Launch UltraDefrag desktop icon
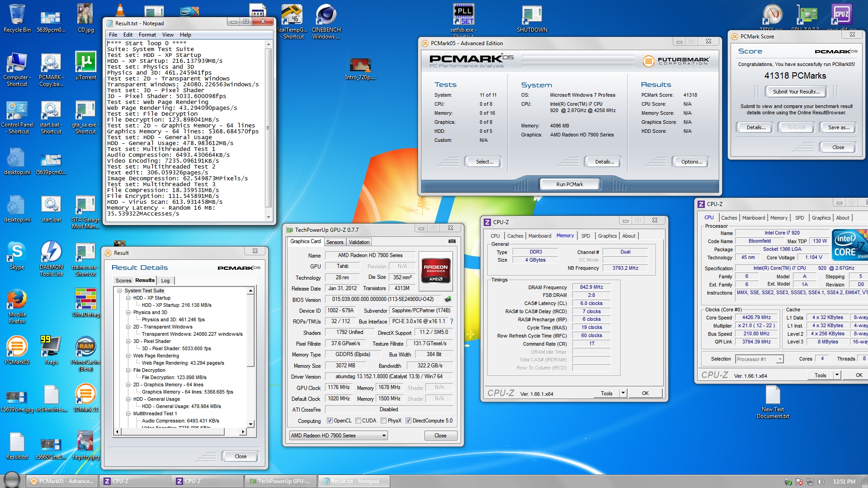 (85, 303)
